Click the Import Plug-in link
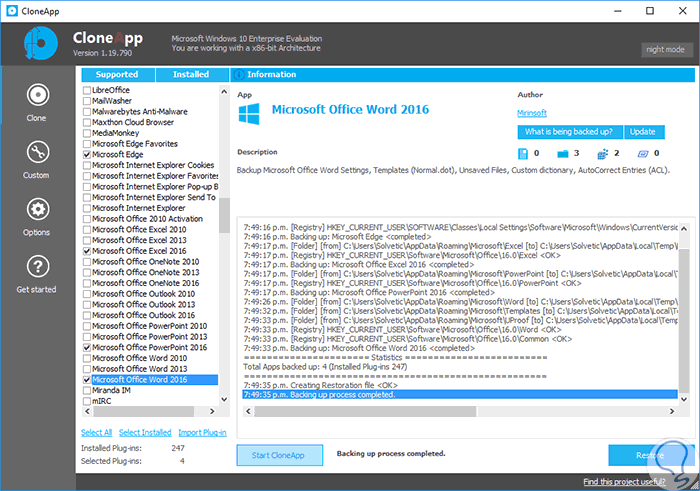This screenshot has height=491, width=700. pos(202,433)
